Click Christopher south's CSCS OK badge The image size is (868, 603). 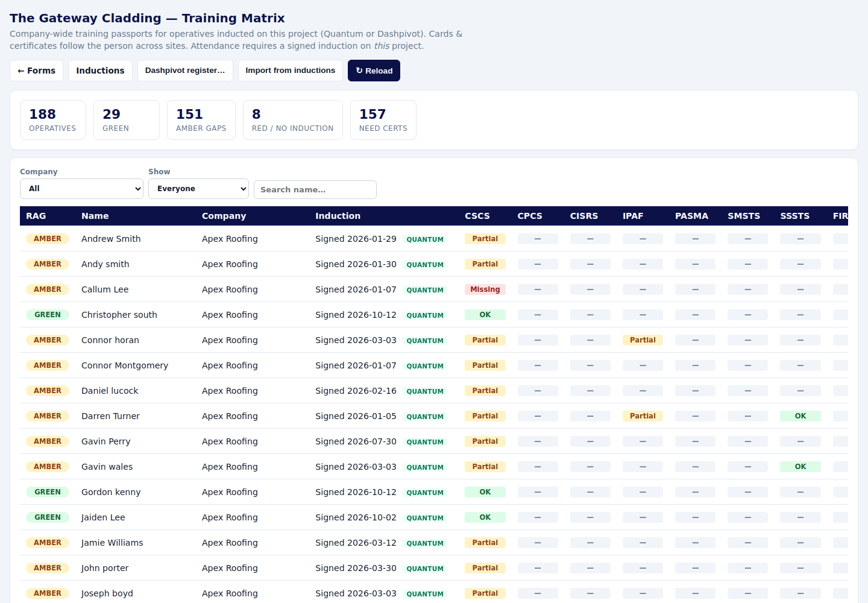pos(485,315)
